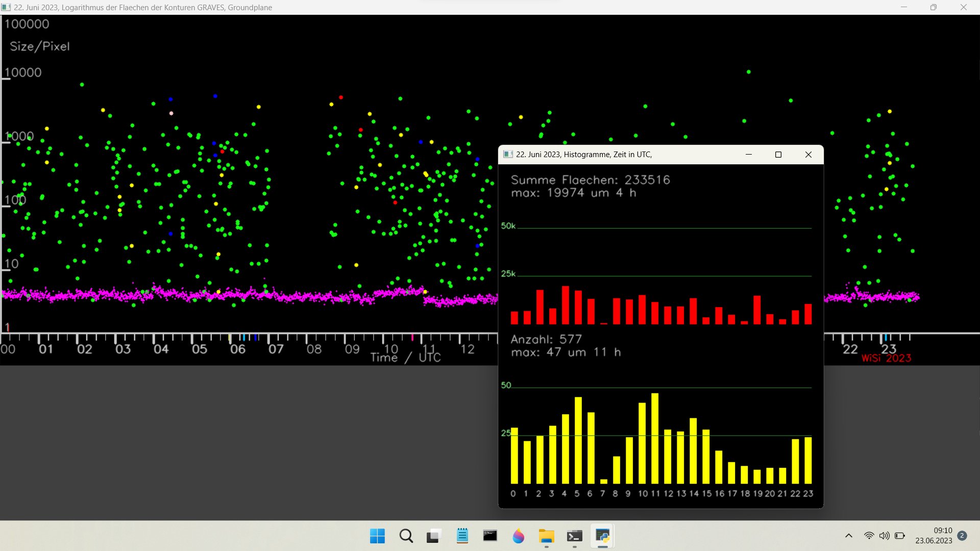Click the '25k' gridline label in histogram

coord(508,273)
